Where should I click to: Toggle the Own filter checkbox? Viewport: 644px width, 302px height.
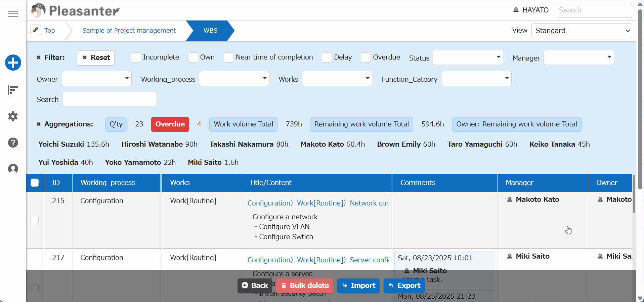pos(193,58)
